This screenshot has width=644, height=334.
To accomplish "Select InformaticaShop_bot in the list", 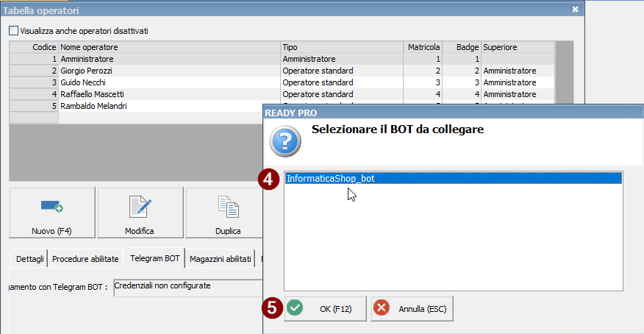I will pyautogui.click(x=331, y=178).
